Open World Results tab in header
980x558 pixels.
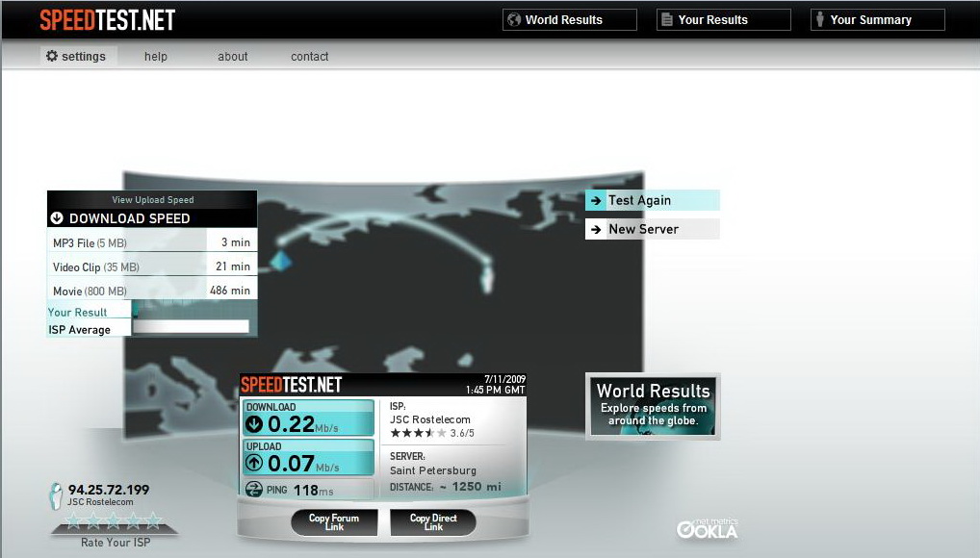[x=569, y=20]
